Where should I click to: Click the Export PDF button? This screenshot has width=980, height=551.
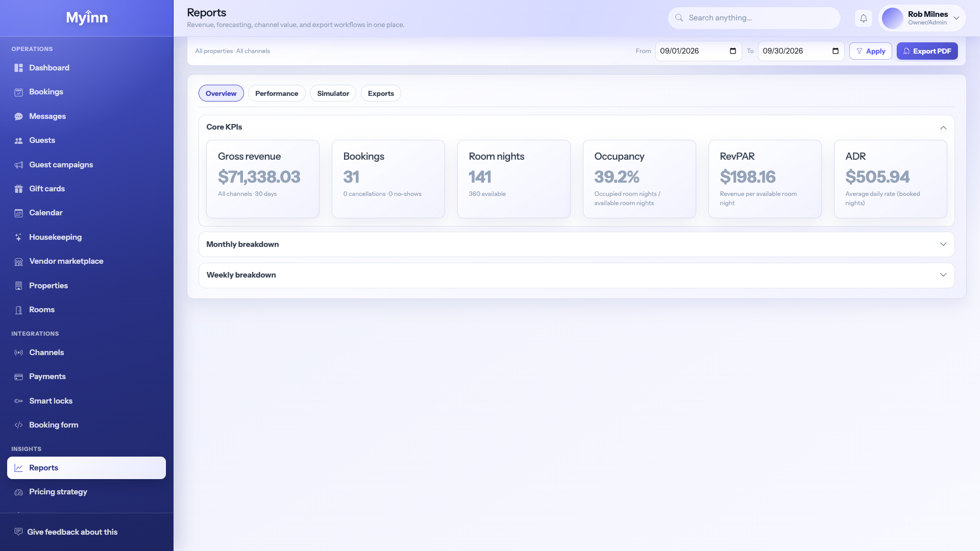click(927, 51)
